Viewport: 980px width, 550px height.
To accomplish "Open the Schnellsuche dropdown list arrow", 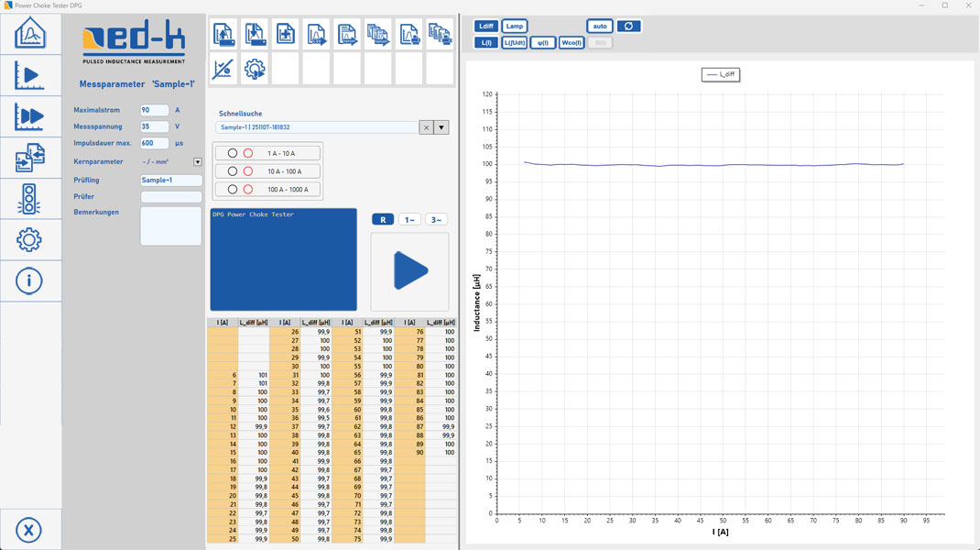I will pos(441,127).
